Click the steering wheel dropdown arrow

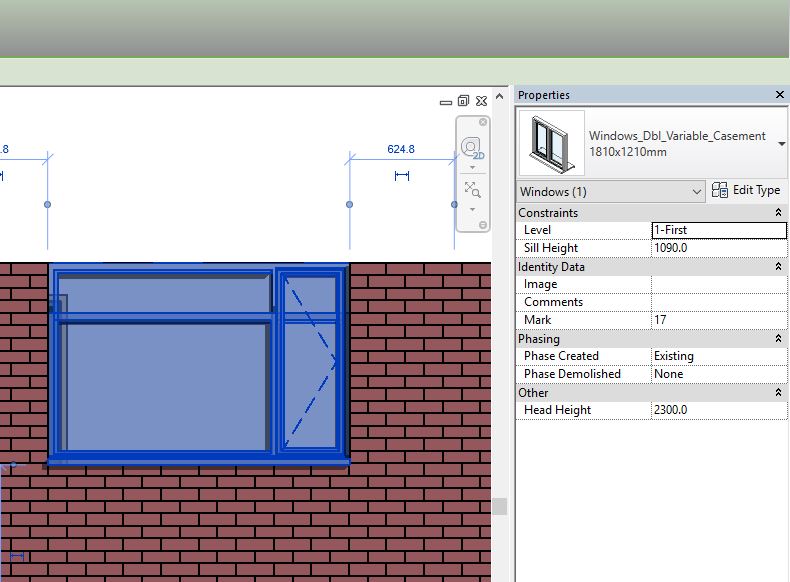pyautogui.click(x=473, y=167)
